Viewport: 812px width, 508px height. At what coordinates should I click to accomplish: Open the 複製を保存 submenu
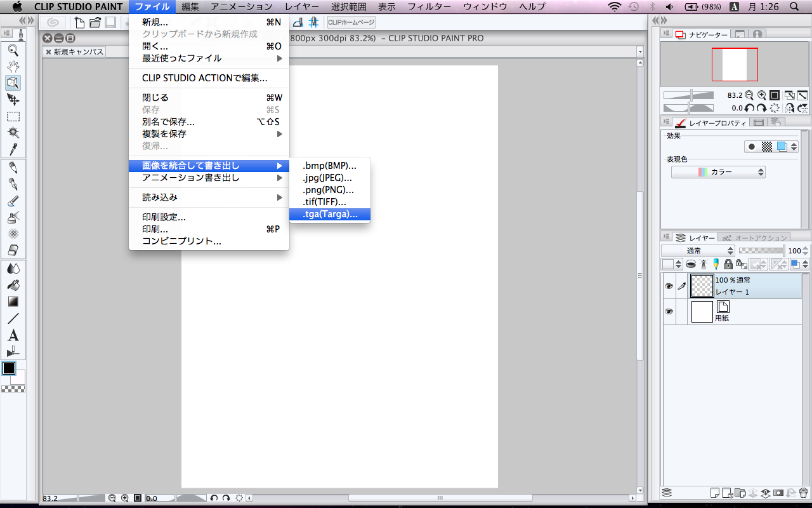point(209,134)
